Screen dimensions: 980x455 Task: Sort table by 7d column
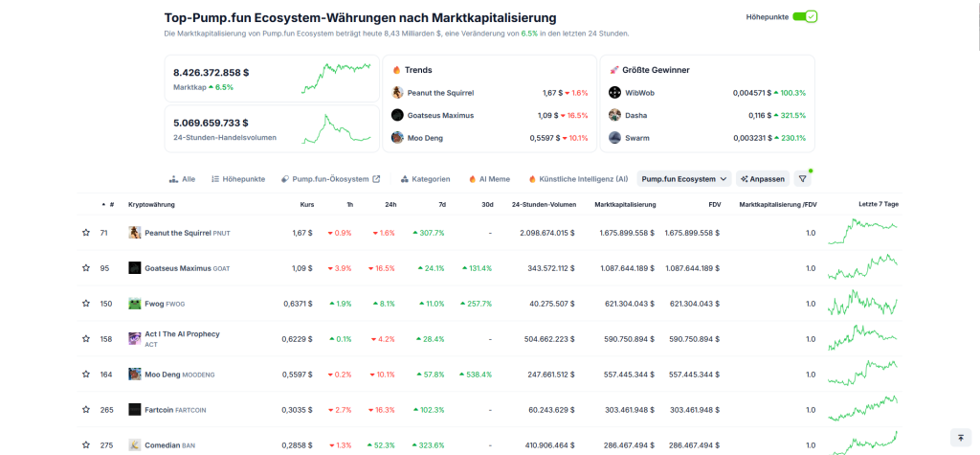click(442, 205)
